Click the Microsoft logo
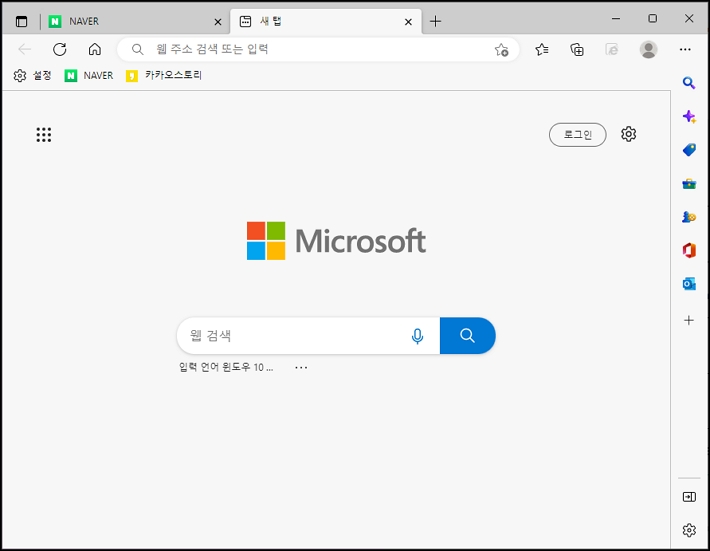Screen dimensions: 710x551 (x=336, y=241)
